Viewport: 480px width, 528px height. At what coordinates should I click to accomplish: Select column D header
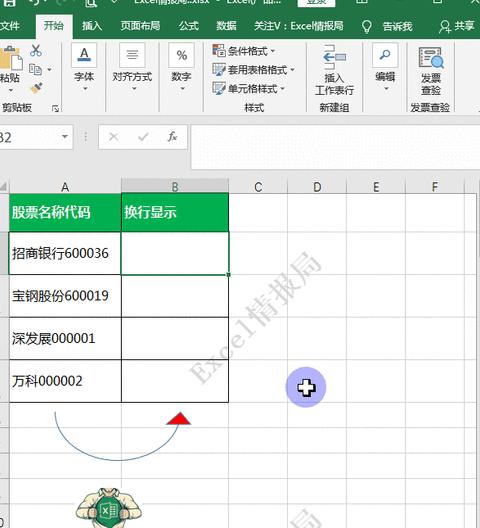click(x=317, y=187)
